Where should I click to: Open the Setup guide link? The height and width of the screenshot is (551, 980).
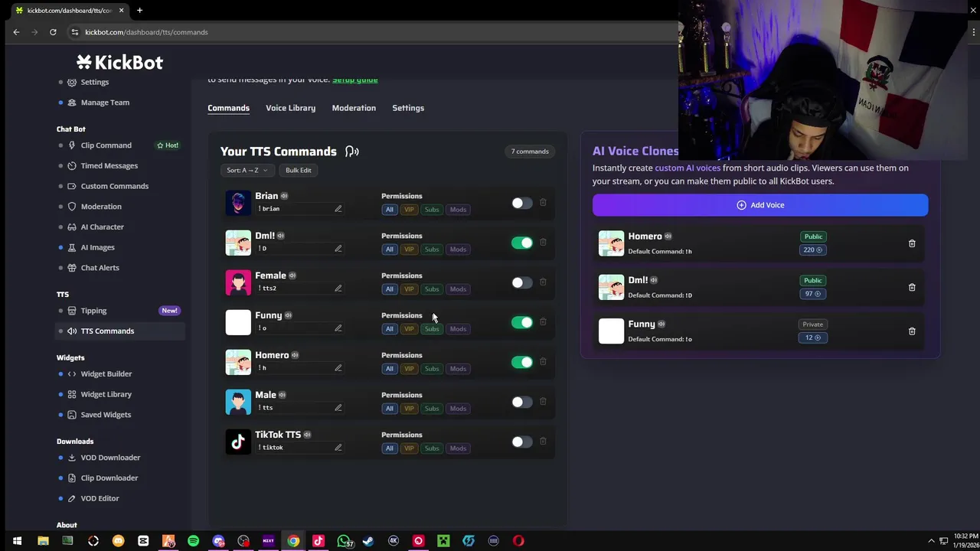pos(354,80)
